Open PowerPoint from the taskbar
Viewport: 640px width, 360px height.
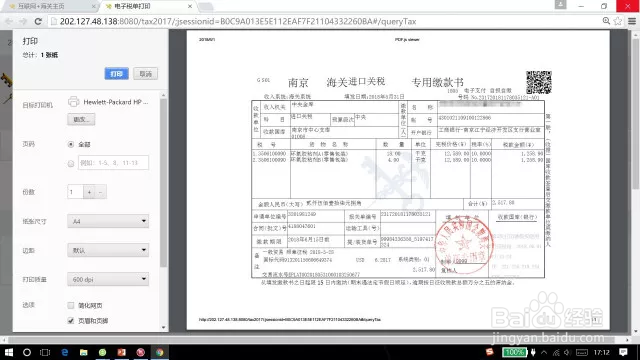pyautogui.click(x=121, y=352)
